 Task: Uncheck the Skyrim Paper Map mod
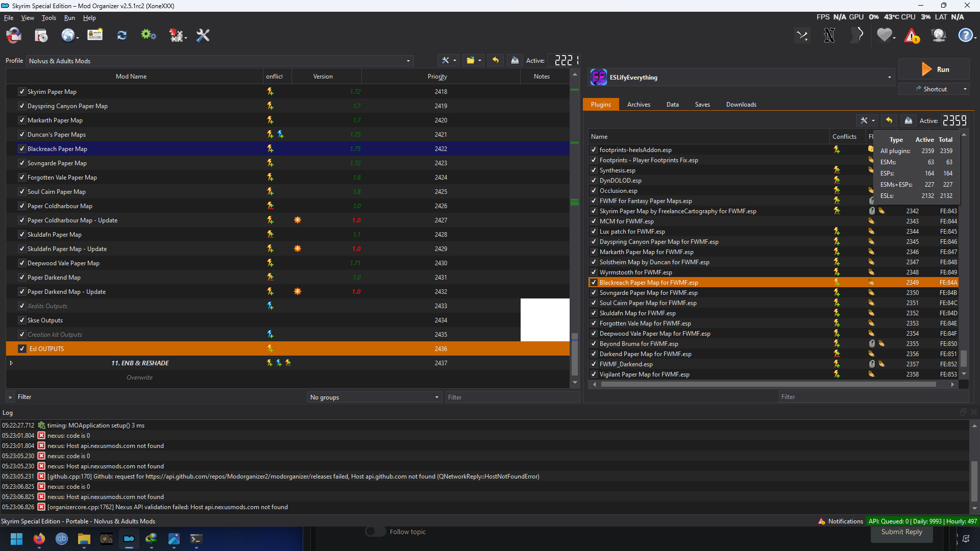coord(22,92)
